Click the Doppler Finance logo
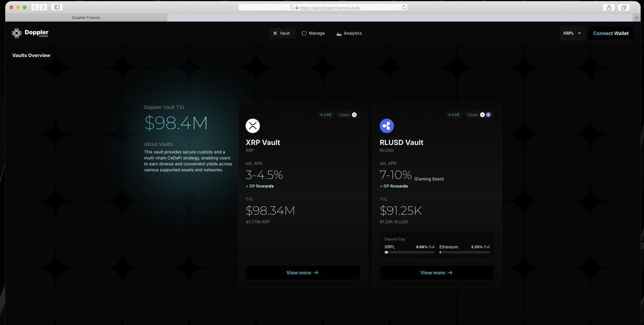This screenshot has width=644, height=325. (x=30, y=33)
